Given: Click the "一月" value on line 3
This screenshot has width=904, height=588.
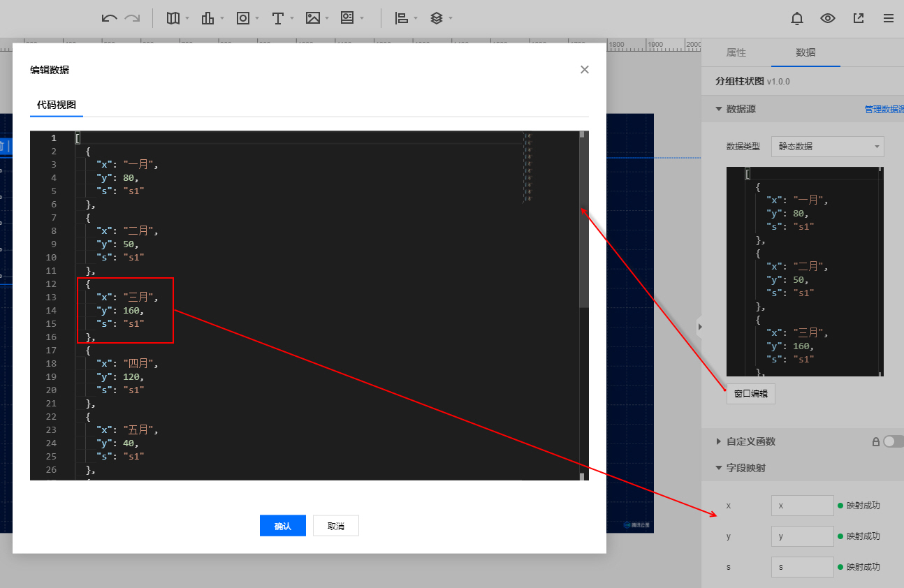Looking at the screenshot, I should coord(140,164).
